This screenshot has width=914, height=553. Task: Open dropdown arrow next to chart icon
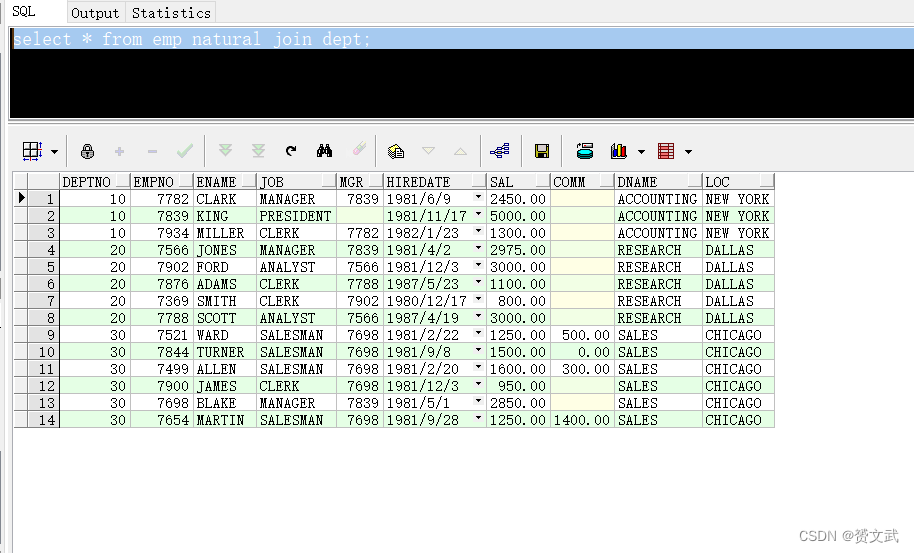[641, 152]
